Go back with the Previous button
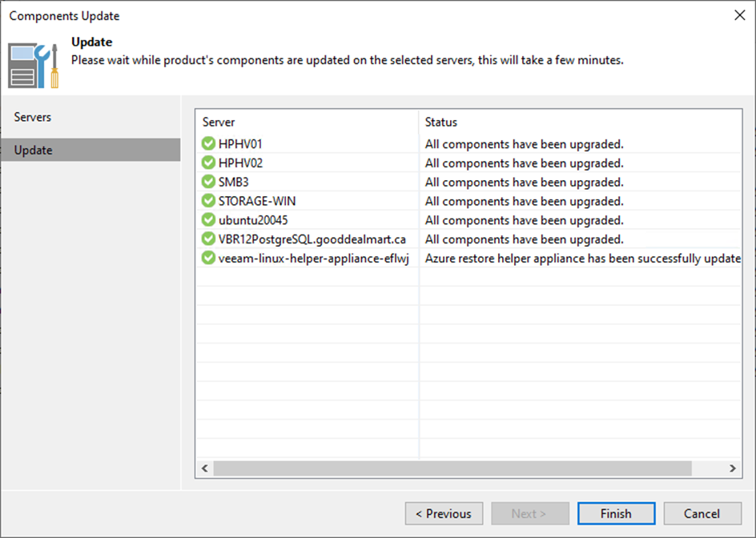Viewport: 756px width, 538px height. (444, 514)
